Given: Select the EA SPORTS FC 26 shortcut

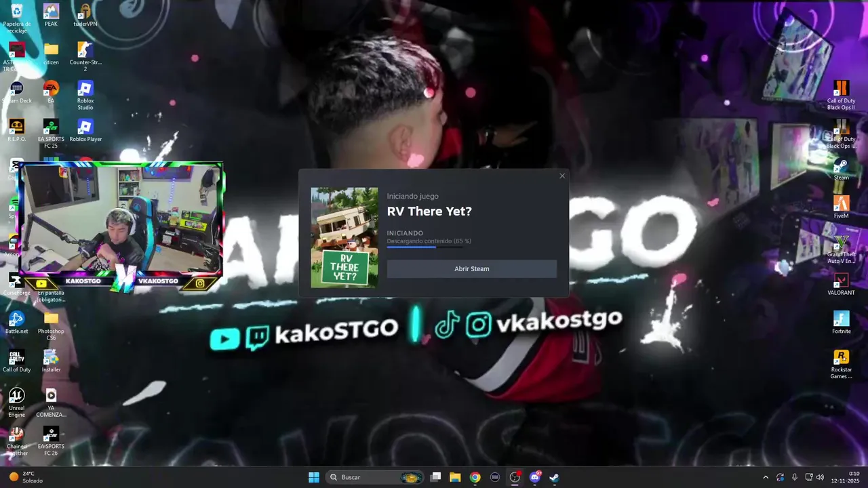Looking at the screenshot, I should coord(51,441).
